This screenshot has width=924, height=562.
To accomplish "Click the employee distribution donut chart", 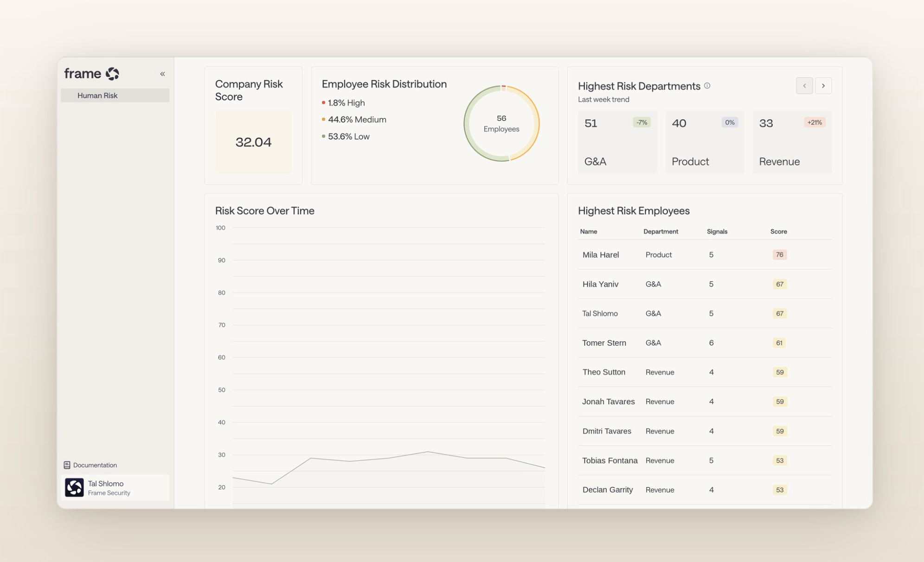I will click(x=501, y=123).
